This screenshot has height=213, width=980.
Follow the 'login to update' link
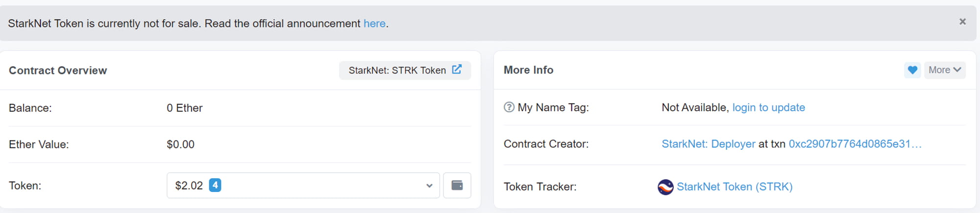point(768,108)
